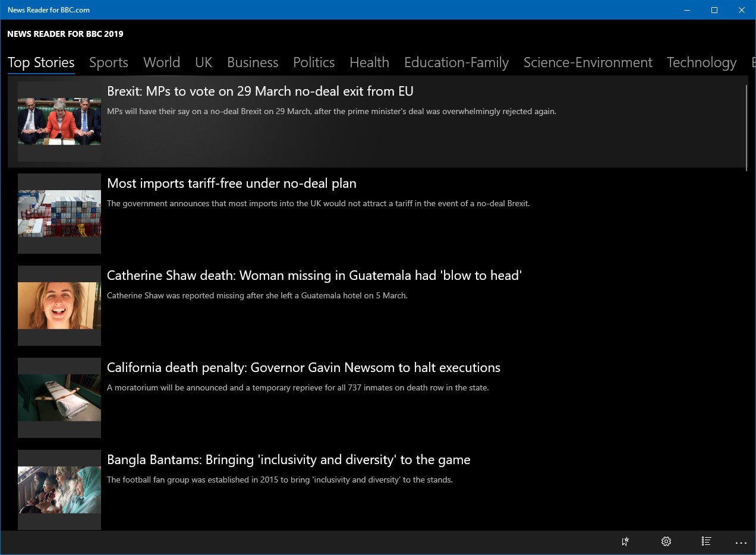Screen dimensions: 756x555
Task: Open the Business tab
Action: (253, 62)
